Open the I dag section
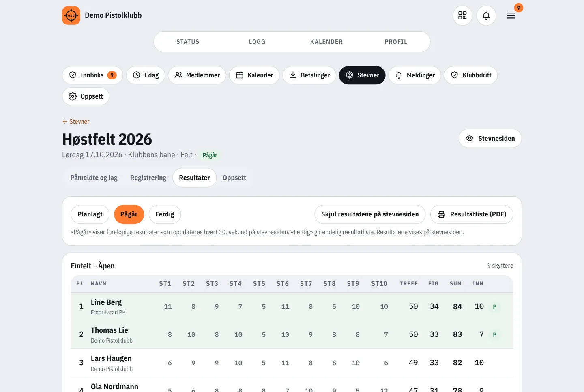This screenshot has height=392, width=584. point(146,75)
